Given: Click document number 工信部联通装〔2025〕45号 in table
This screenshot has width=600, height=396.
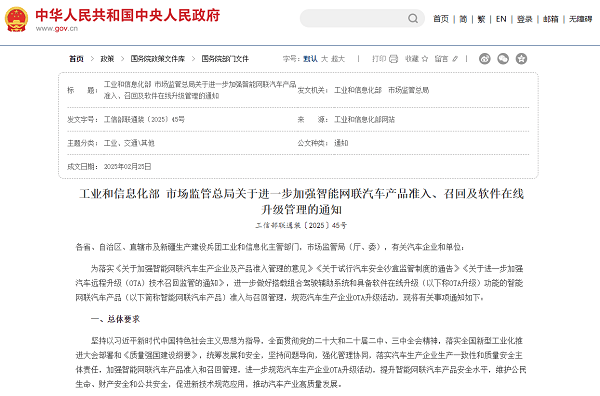Looking at the screenshot, I should pos(144,119).
